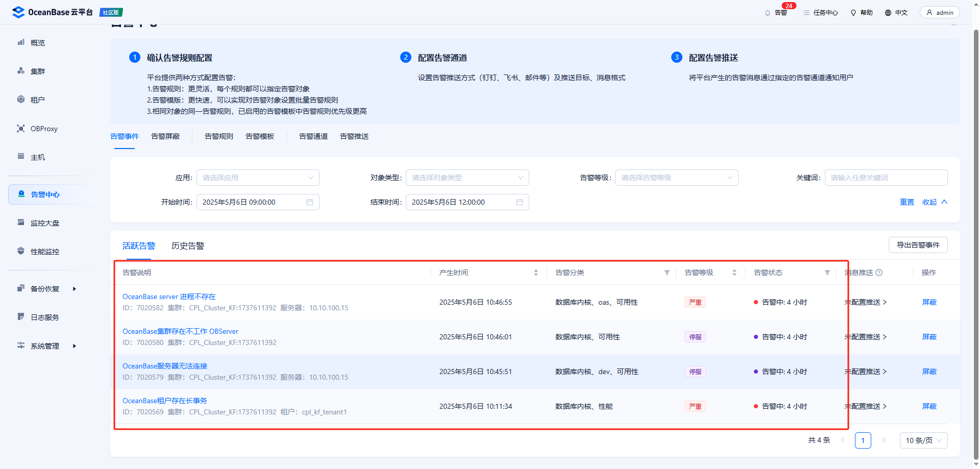Open the admin user menu
Image resolution: width=980 pixels, height=469 pixels.
click(x=940, y=13)
